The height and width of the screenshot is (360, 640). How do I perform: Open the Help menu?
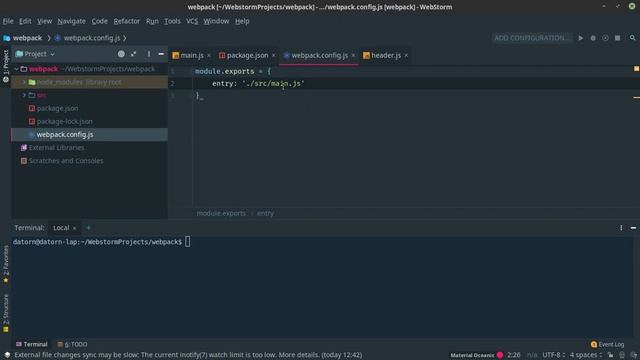pos(242,21)
